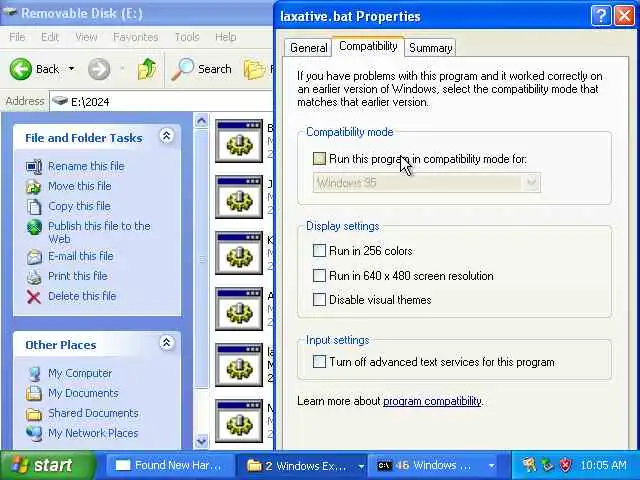The width and height of the screenshot is (640, 480).
Task: Click the file list scrollbar down arrow
Action: click(x=201, y=441)
